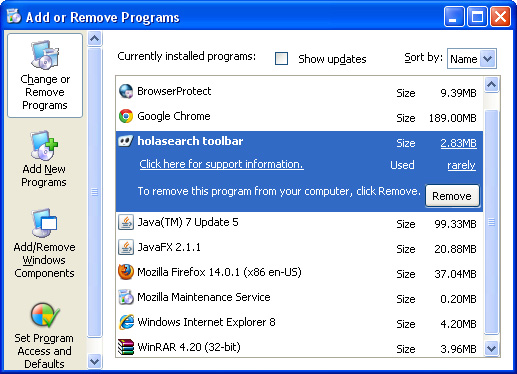Click the Mozilla Firefox 14.0.1 icon
This screenshot has width=517, height=374.
click(x=126, y=272)
